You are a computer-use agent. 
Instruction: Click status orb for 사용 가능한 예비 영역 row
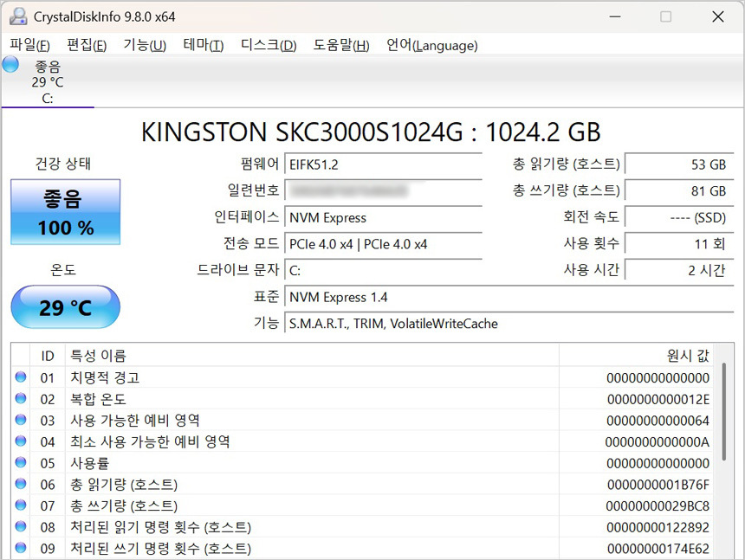coord(21,420)
